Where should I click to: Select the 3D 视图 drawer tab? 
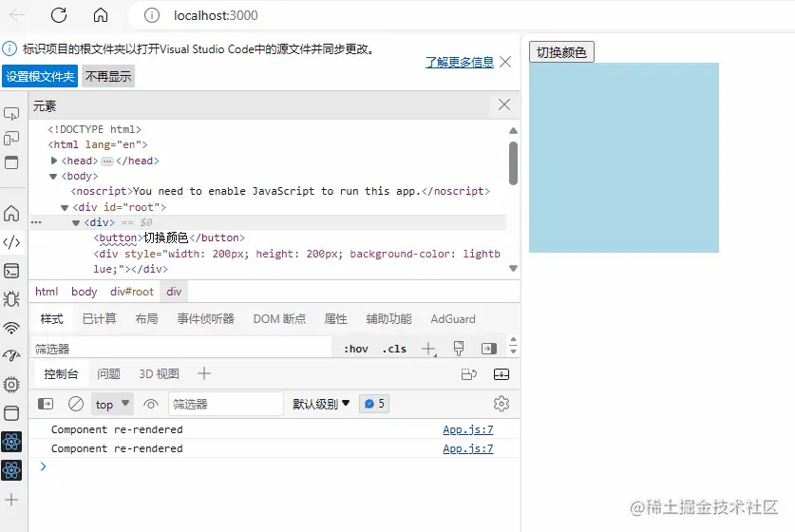click(x=159, y=374)
